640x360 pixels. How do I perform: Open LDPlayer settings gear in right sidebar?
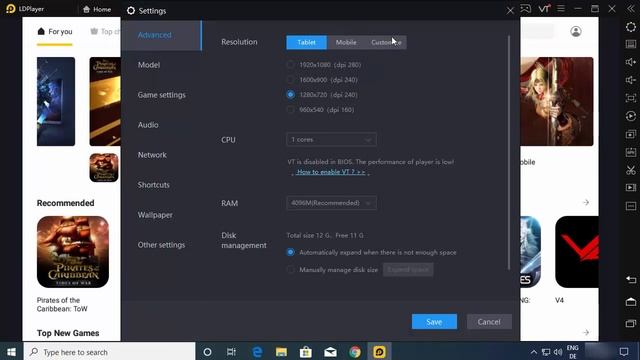click(631, 27)
